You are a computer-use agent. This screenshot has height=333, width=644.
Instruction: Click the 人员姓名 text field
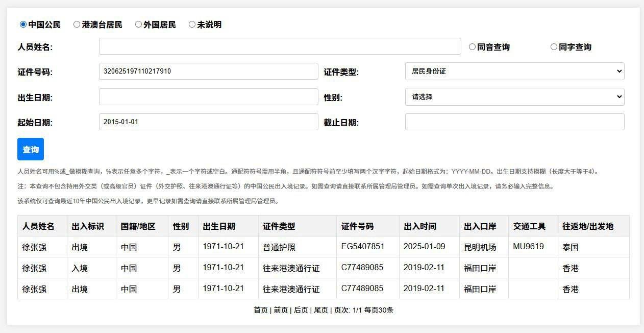(x=280, y=46)
